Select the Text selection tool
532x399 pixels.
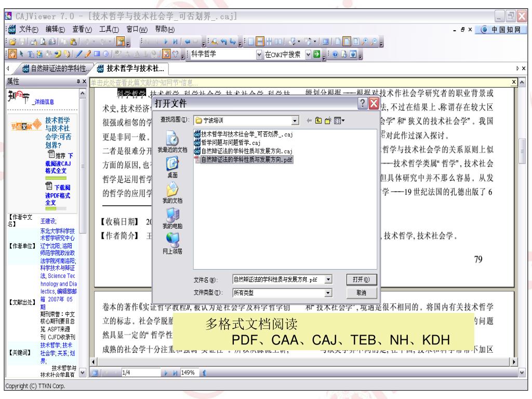click(31, 54)
